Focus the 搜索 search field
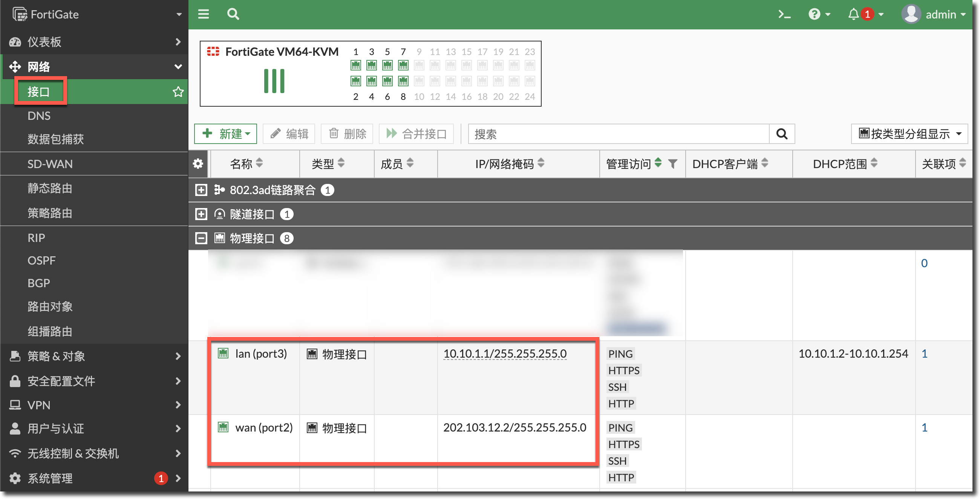The image size is (980, 499). (x=619, y=134)
